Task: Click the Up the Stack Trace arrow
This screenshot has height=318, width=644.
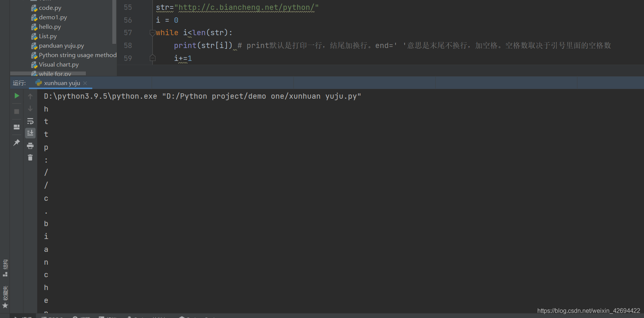Action: (x=30, y=96)
